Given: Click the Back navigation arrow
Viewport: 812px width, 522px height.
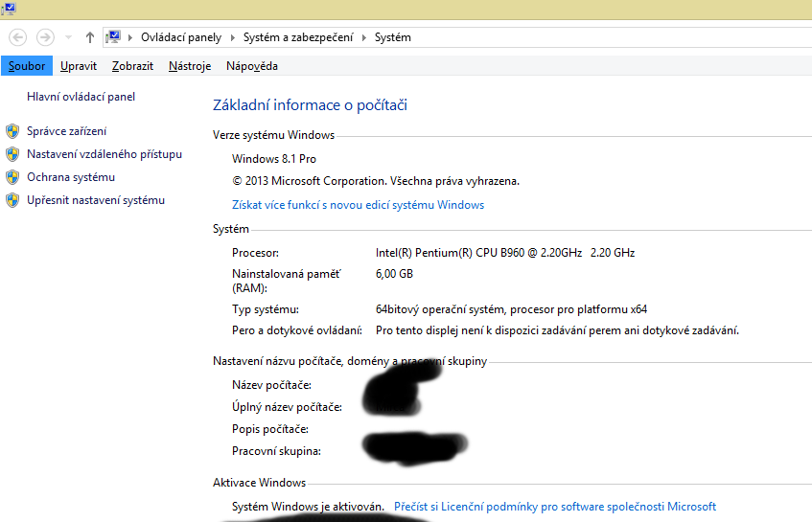Looking at the screenshot, I should (x=17, y=37).
